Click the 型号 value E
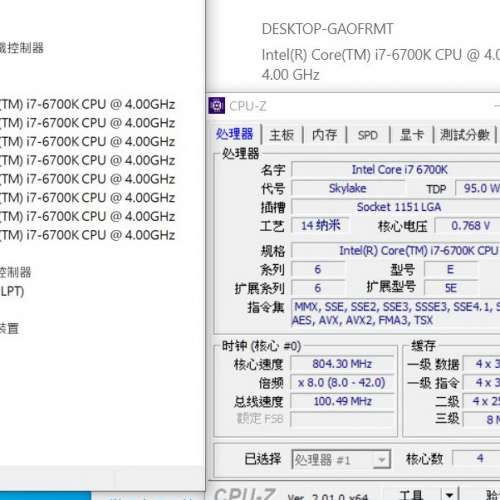 point(451,269)
